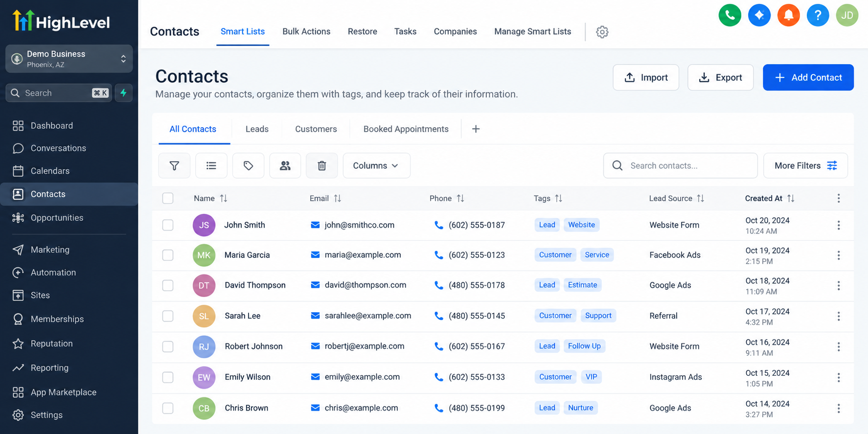Sort by the Email column arrows

(338, 198)
